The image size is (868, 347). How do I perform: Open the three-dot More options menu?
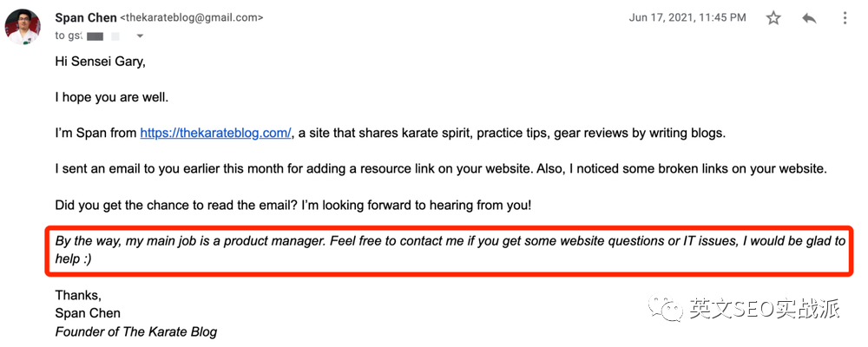click(x=845, y=17)
